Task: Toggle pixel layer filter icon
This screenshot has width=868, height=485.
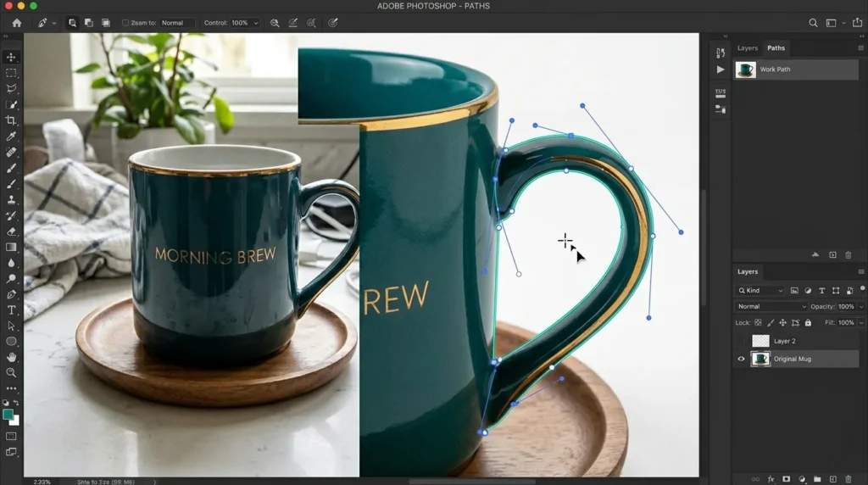Action: click(x=794, y=290)
